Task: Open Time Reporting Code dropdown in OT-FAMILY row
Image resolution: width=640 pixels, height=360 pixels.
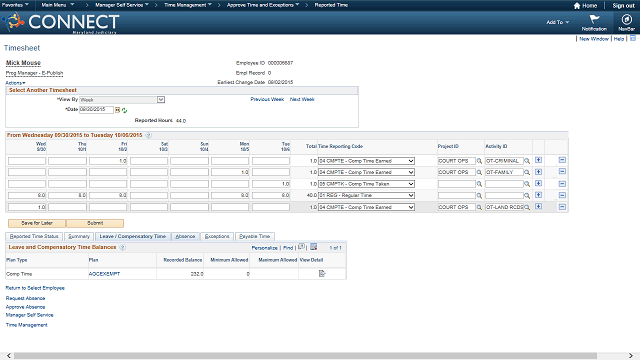Action: tap(366, 172)
